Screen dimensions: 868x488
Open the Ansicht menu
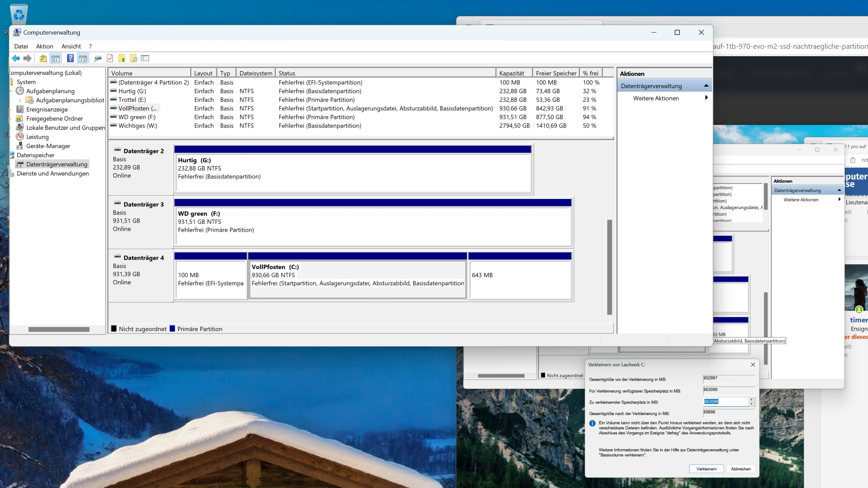(x=71, y=46)
